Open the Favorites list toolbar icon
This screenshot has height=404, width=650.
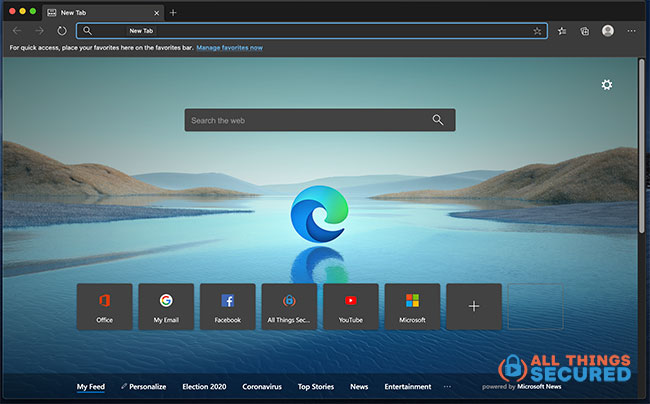[562, 31]
